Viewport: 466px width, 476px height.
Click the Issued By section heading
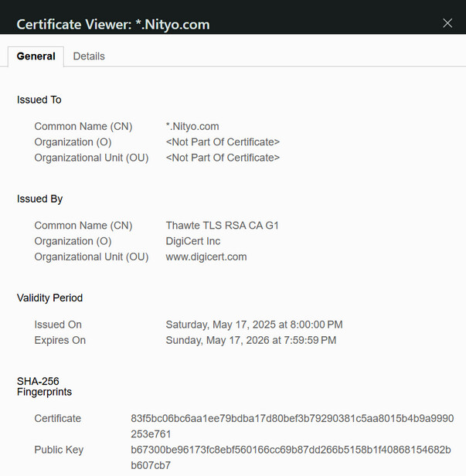[40, 199]
